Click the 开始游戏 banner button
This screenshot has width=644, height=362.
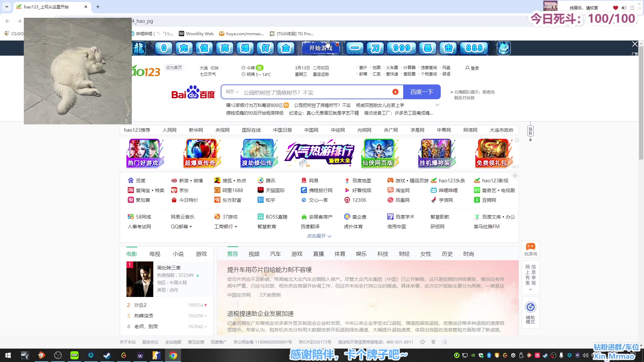(x=321, y=48)
